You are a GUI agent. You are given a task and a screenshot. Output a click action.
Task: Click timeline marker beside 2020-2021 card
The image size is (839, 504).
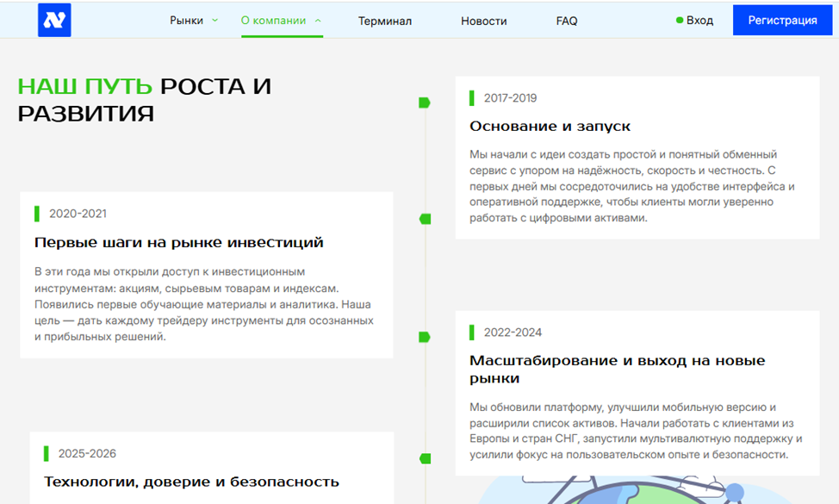(424, 219)
